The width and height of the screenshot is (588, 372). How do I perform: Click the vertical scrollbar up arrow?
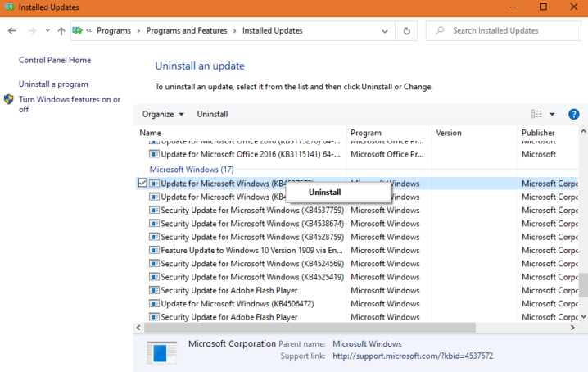click(584, 131)
